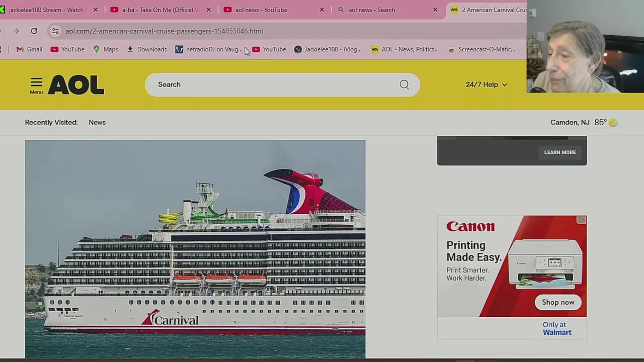Viewport: 644px width, 362px height.
Task: Click the AOL logo
Action: click(76, 85)
